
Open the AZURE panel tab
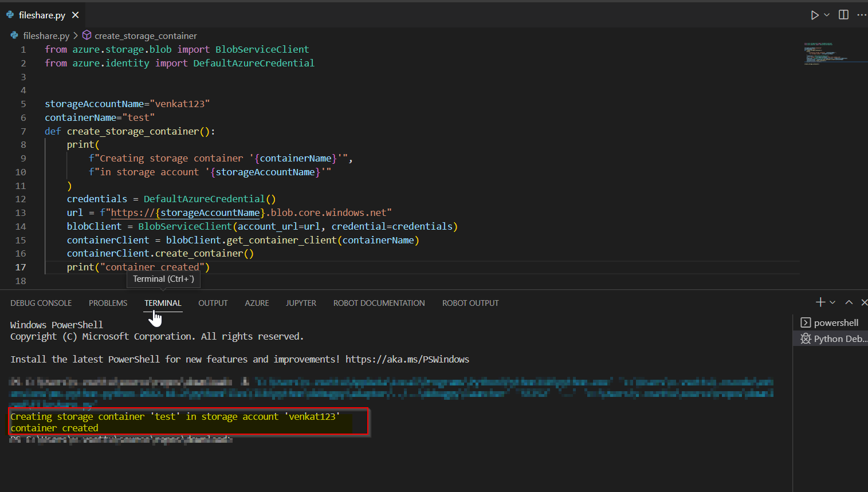(x=257, y=303)
